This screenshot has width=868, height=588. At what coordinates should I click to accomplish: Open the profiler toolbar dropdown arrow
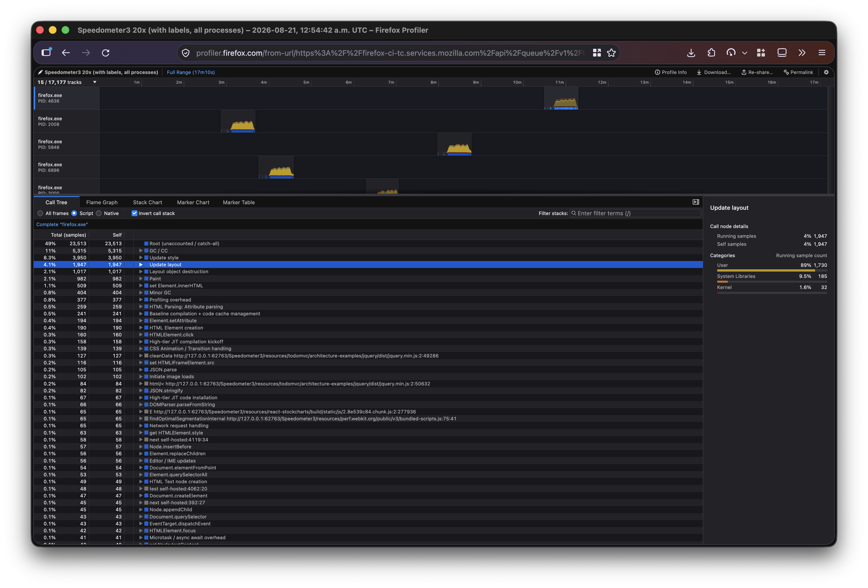coord(744,53)
